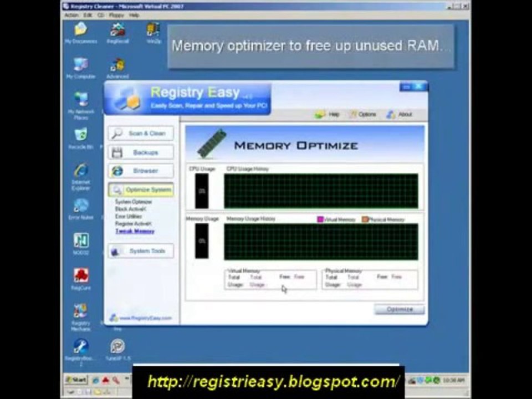
Task: Open the Edit menu in Virtual PC
Action: click(x=88, y=16)
